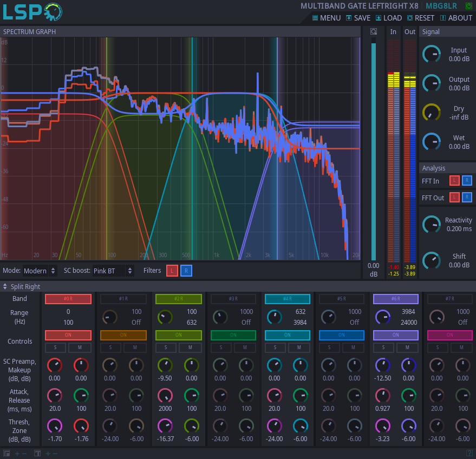Image resolution: width=476 pixels, height=459 pixels.
Task: Click the minus beside the UI scaling icon
Action: [x=24, y=454]
